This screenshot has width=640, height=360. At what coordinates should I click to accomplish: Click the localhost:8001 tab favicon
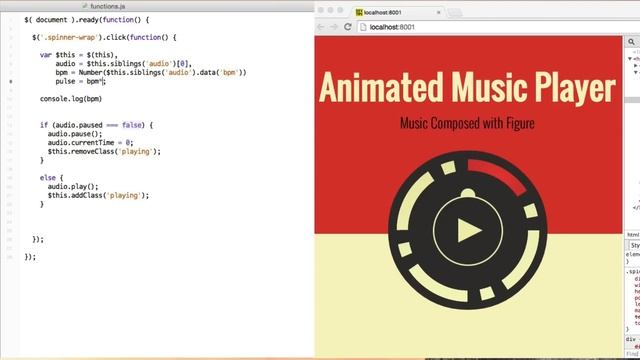click(x=359, y=13)
